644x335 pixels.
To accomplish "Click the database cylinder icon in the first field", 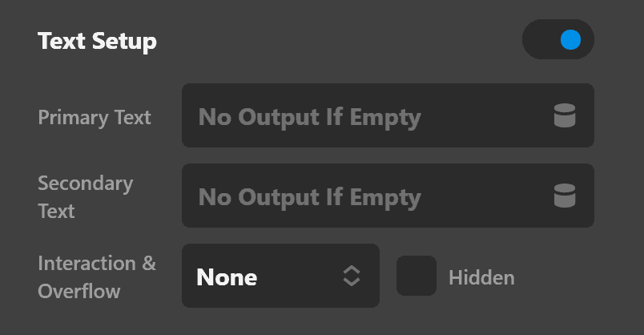I will pyautogui.click(x=565, y=115).
